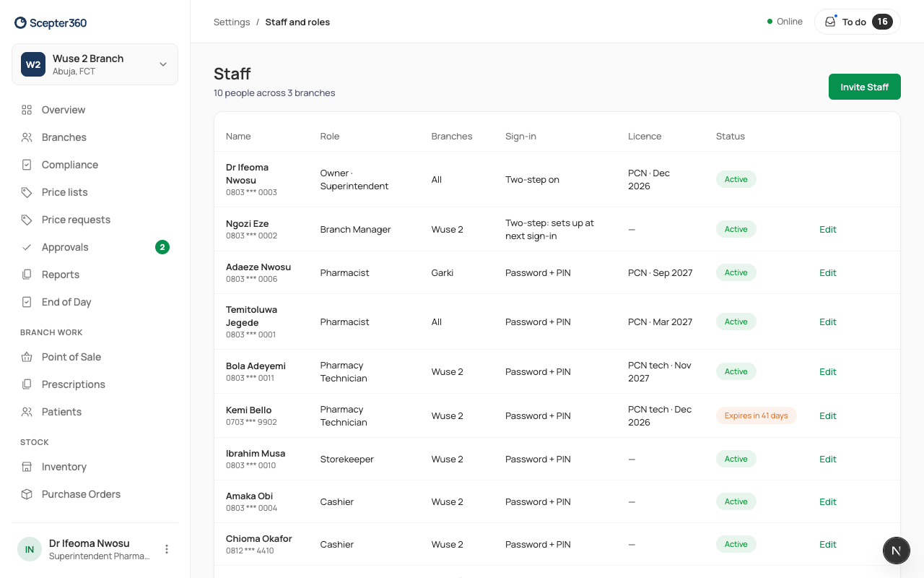Click the Storekeeper role cell
The height and width of the screenshot is (578, 924).
pyautogui.click(x=346, y=459)
